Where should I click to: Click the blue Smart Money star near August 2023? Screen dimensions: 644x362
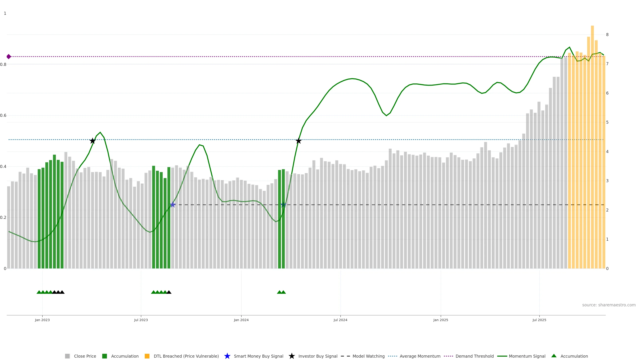[x=173, y=205]
